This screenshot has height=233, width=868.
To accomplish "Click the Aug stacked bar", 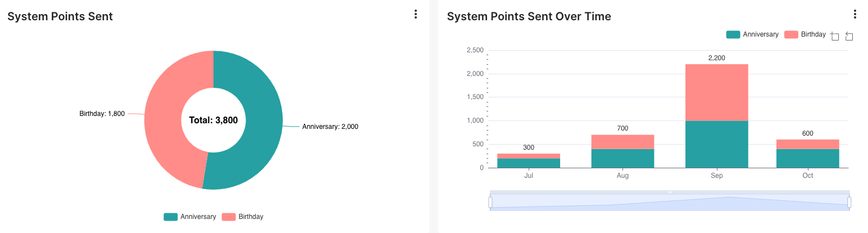I will [x=622, y=151].
